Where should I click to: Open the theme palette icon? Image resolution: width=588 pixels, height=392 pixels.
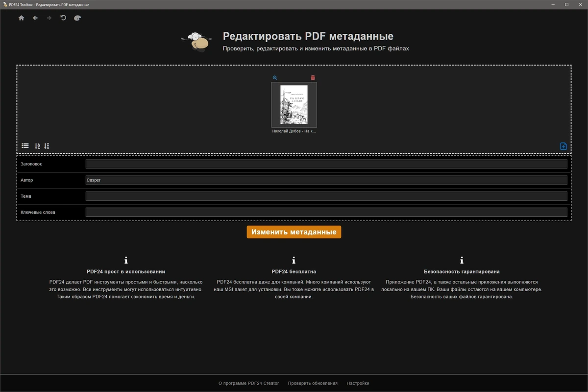77,18
